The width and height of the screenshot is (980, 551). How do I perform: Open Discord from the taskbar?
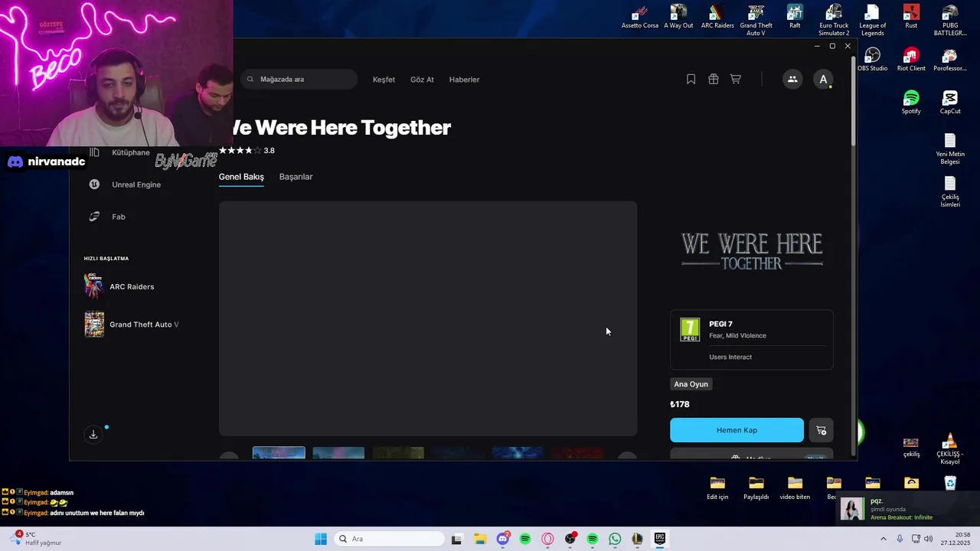(x=503, y=539)
